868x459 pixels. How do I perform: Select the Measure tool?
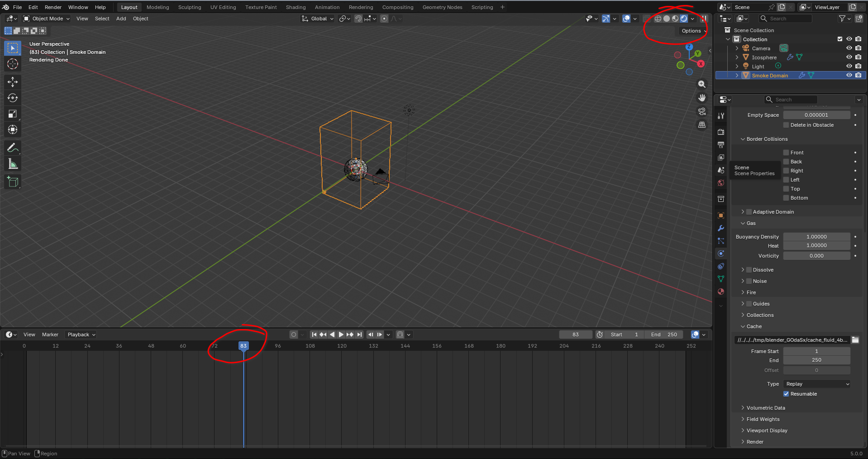(13, 164)
